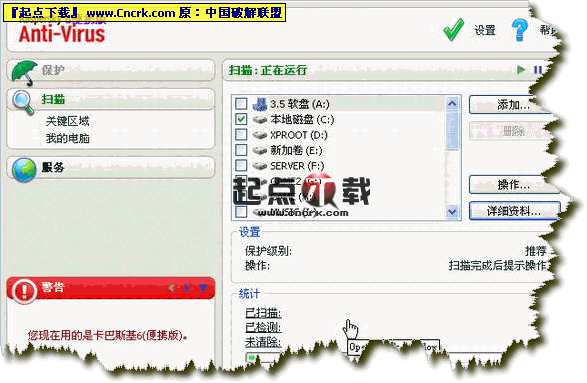Pause the running scan
Image resolution: width=587 pixels, height=383 pixels.
538,70
